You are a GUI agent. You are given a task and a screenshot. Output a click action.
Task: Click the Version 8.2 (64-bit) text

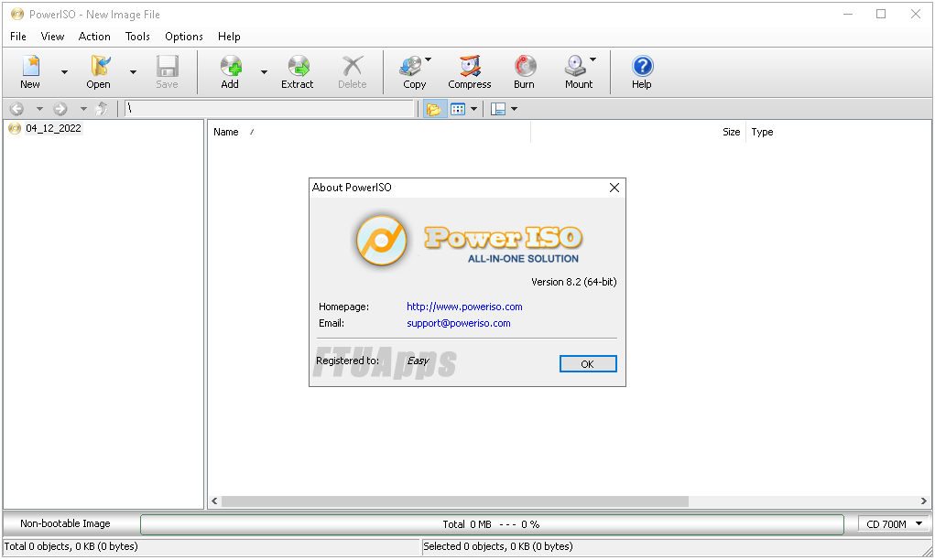573,282
